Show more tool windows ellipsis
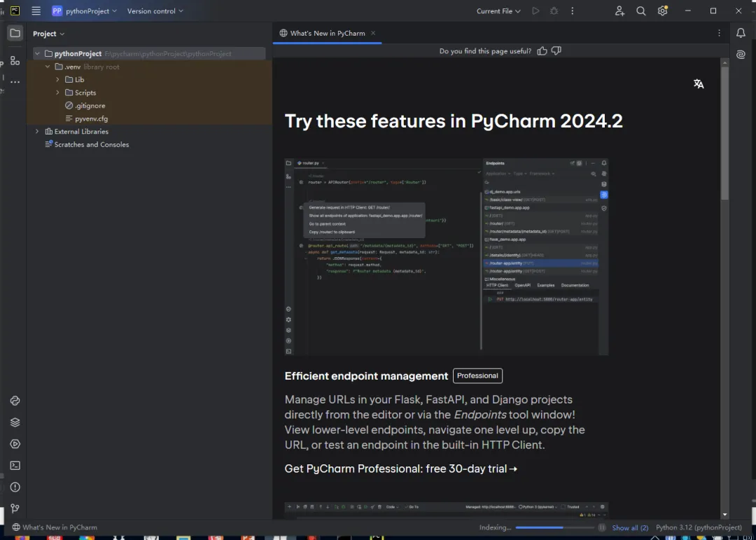The width and height of the screenshot is (756, 540). click(x=15, y=82)
